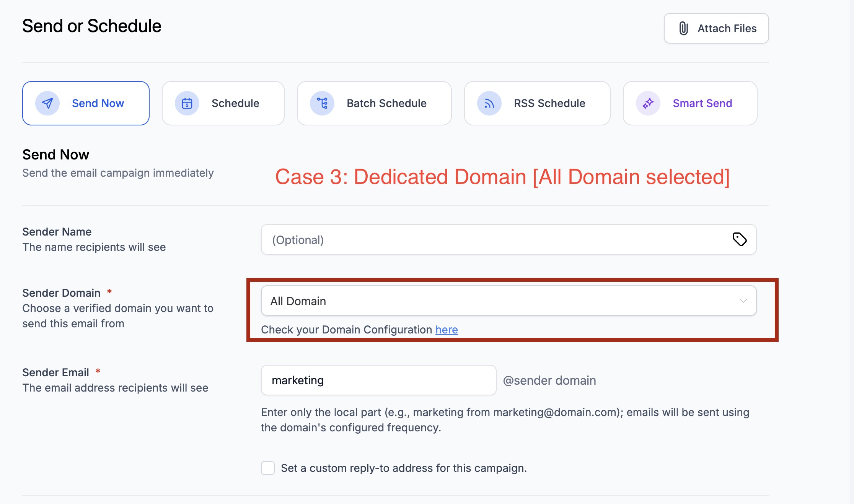The height and width of the screenshot is (504, 854).
Task: Click the Sender Email marketing field
Action: (x=378, y=380)
